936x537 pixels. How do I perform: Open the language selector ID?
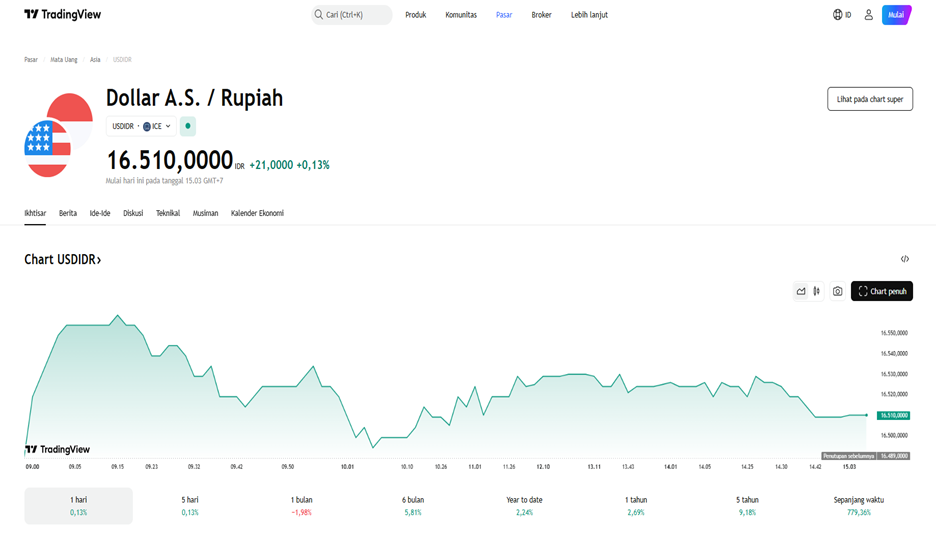pos(842,15)
